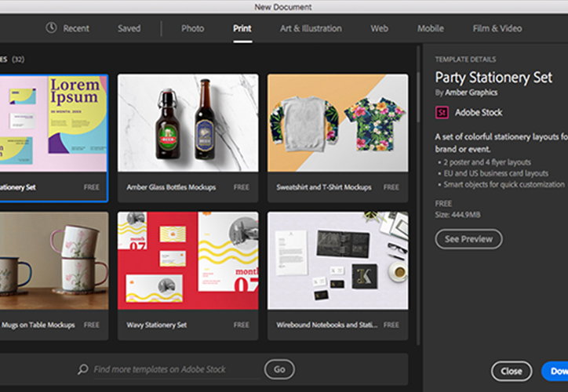Viewport: 568px width, 392px height.
Task: Click the blue Download button
Action: (x=555, y=371)
